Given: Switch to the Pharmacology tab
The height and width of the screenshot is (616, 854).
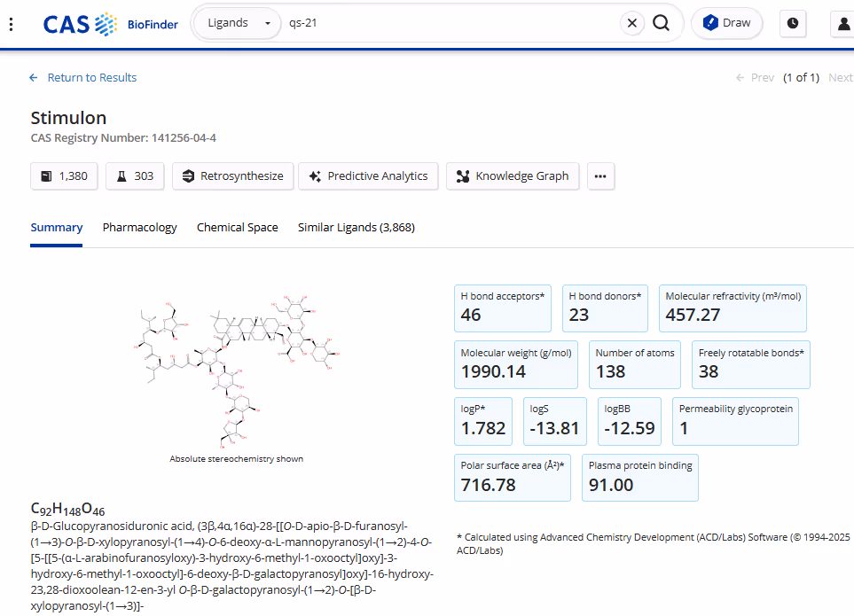Looking at the screenshot, I should pyautogui.click(x=139, y=228).
